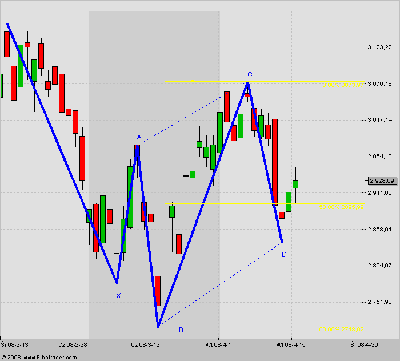This screenshot has height=361, width=400.
Task: Click the B pattern point label
Action: click(x=181, y=329)
